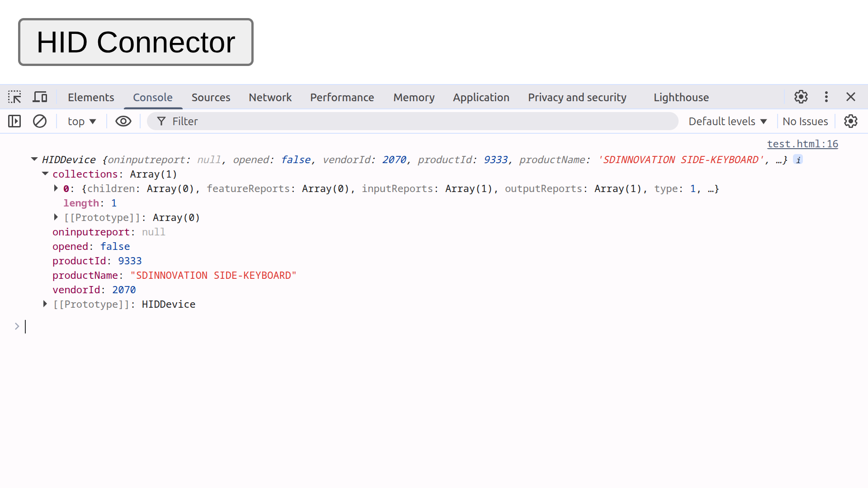The height and width of the screenshot is (488, 868).
Task: Open the top context dropdown
Action: (82, 121)
